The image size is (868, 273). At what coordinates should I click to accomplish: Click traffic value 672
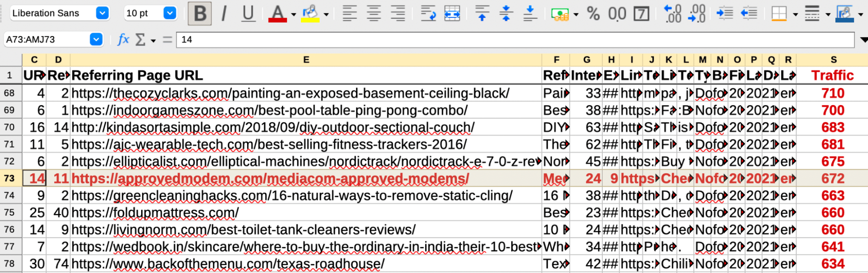832,178
